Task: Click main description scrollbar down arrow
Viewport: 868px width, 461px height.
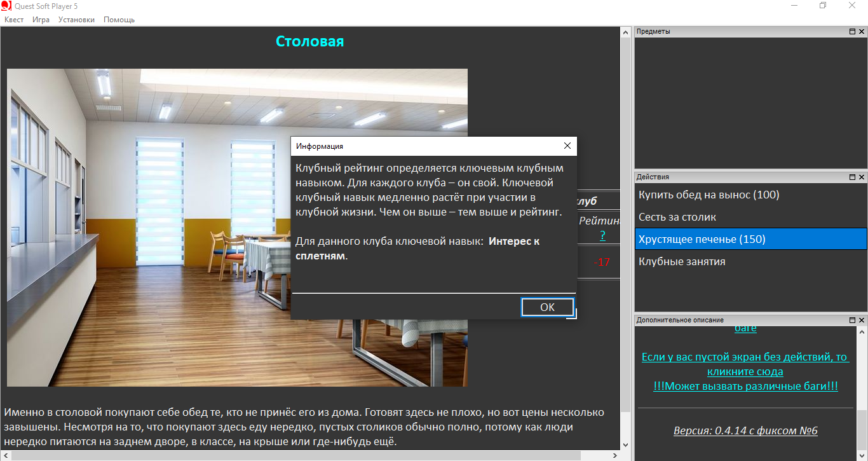Action: click(625, 444)
